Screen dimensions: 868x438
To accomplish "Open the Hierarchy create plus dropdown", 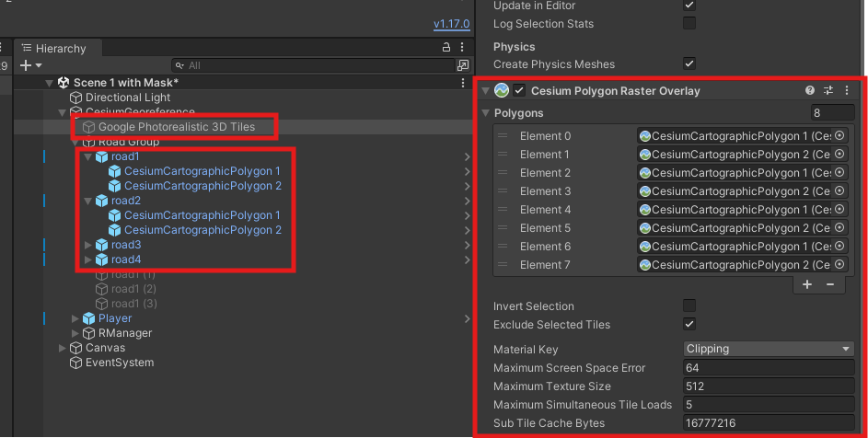I will coord(30,65).
